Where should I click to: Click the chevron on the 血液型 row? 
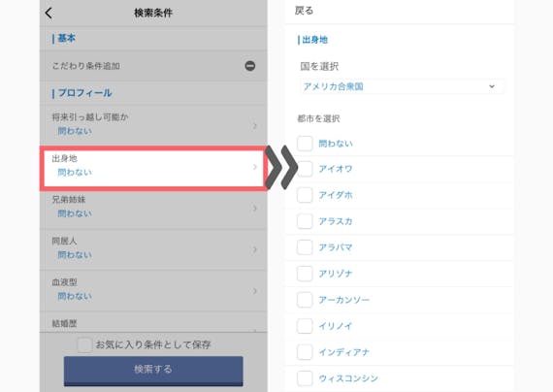pyautogui.click(x=255, y=291)
